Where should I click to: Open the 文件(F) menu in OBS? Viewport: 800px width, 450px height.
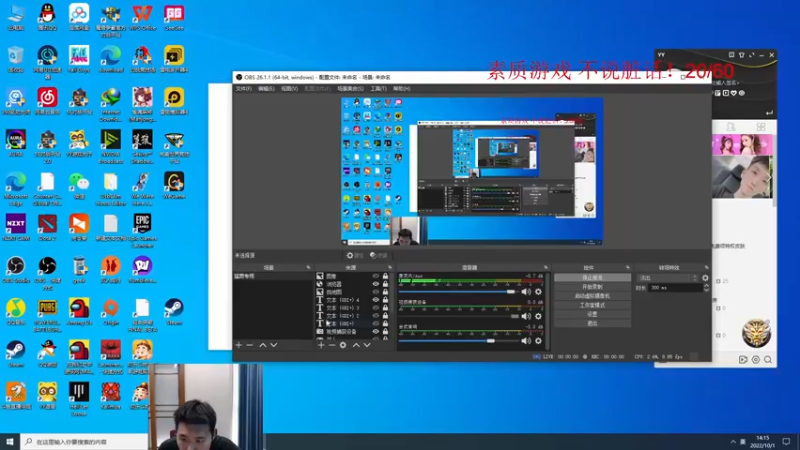coord(244,89)
